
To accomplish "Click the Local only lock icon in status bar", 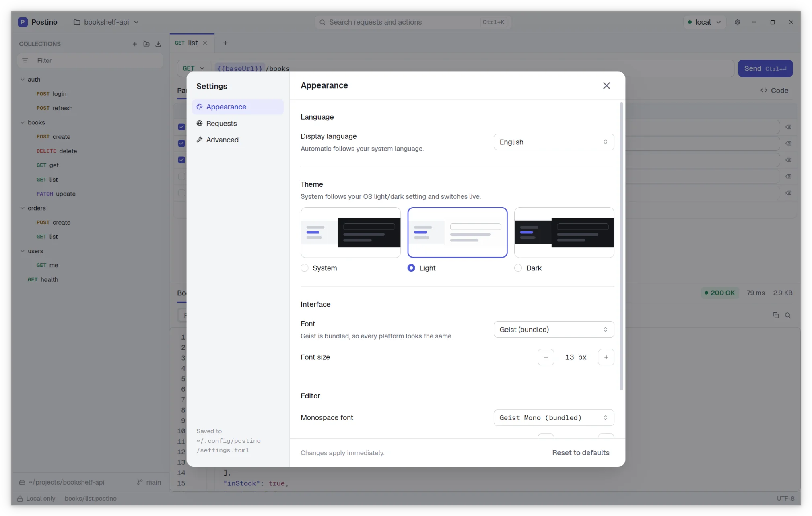I will 20,498.
